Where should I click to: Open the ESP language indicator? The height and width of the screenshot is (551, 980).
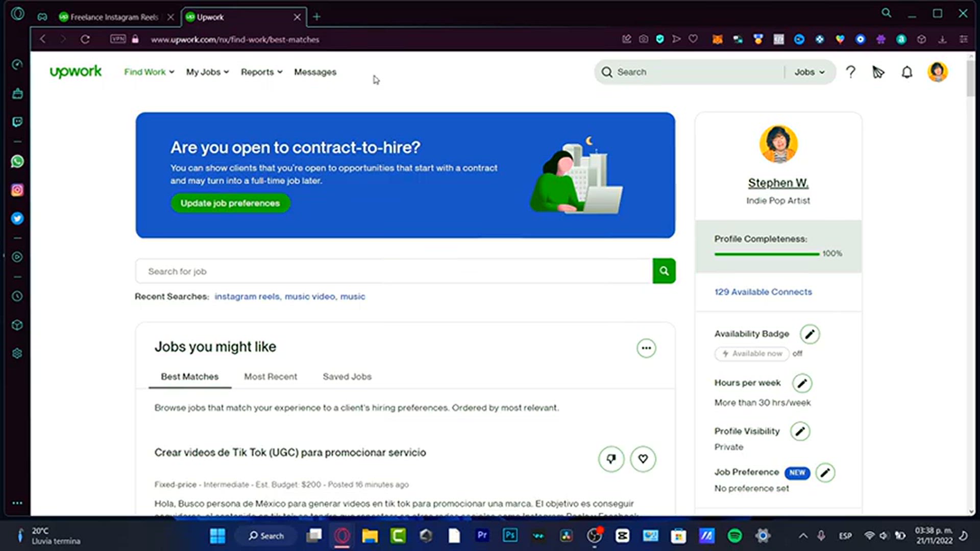845,536
